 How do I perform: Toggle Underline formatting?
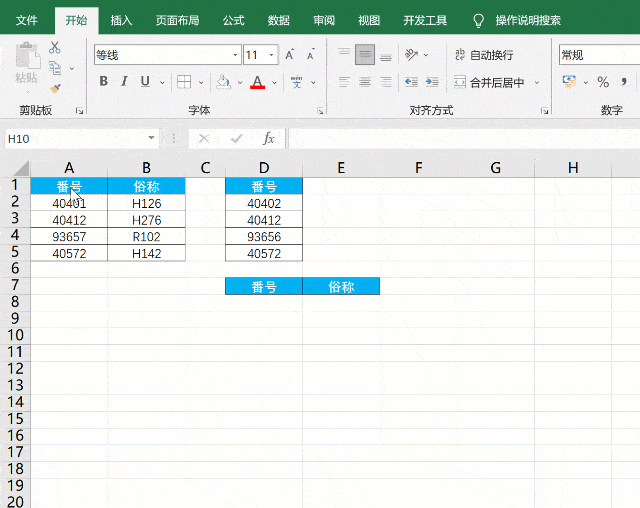[x=145, y=82]
